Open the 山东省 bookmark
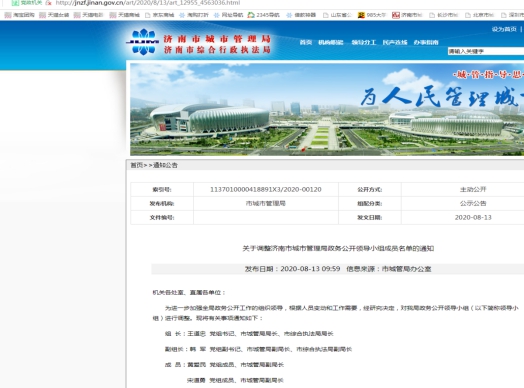The width and height of the screenshot is (524, 388). click(x=337, y=15)
